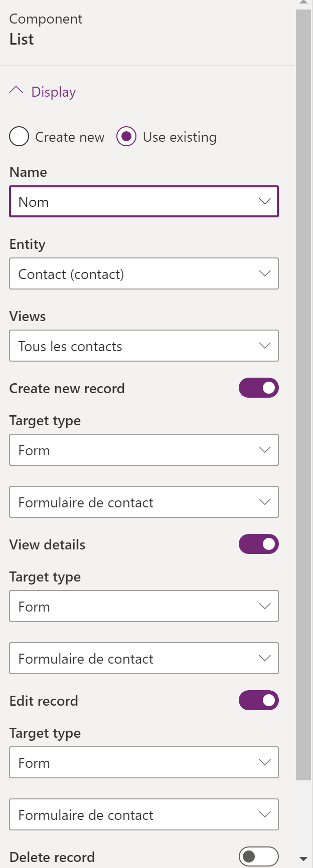
Task: Open the Views dropdown Tous les contacts
Action: coord(144,346)
